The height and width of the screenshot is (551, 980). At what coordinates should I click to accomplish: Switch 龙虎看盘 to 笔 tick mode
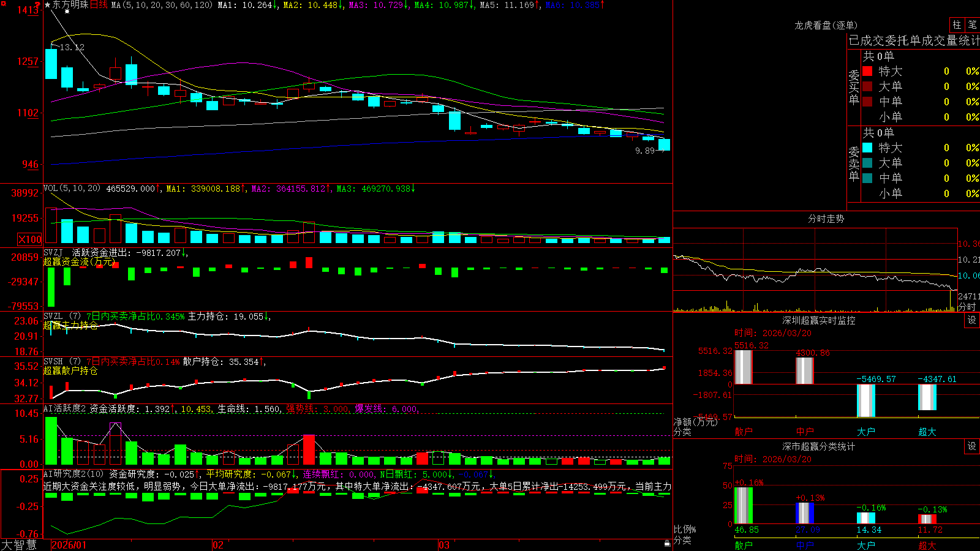pyautogui.click(x=972, y=24)
